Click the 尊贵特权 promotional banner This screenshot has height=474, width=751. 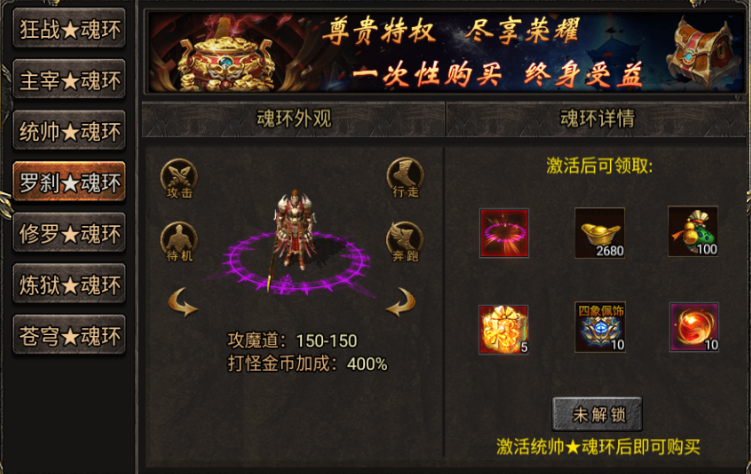446,52
